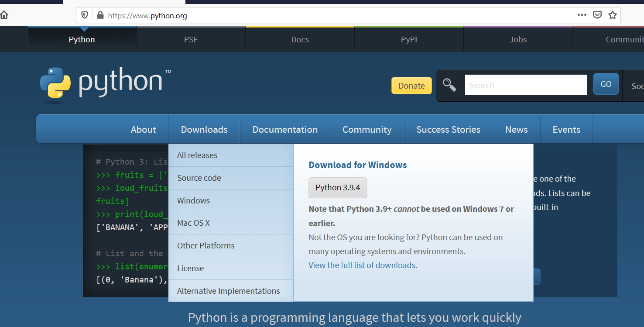
Task: Download Python 3.9.4 for Windows
Action: [338, 188]
